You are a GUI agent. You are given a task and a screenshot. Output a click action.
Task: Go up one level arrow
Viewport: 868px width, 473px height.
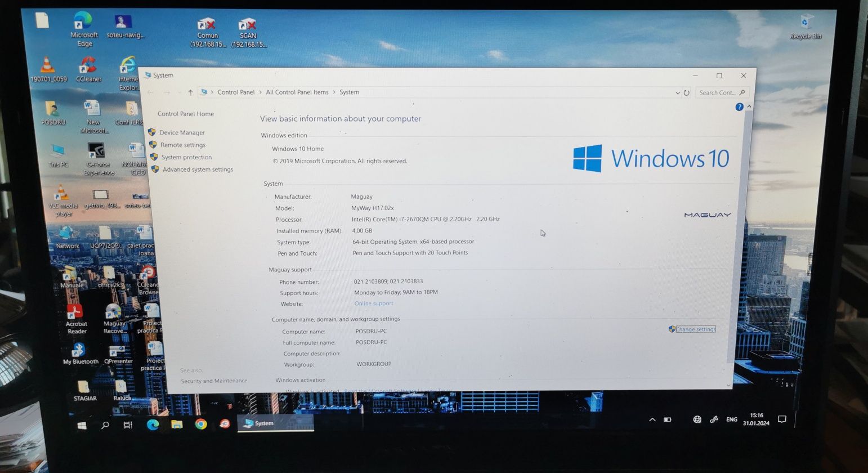pos(190,92)
